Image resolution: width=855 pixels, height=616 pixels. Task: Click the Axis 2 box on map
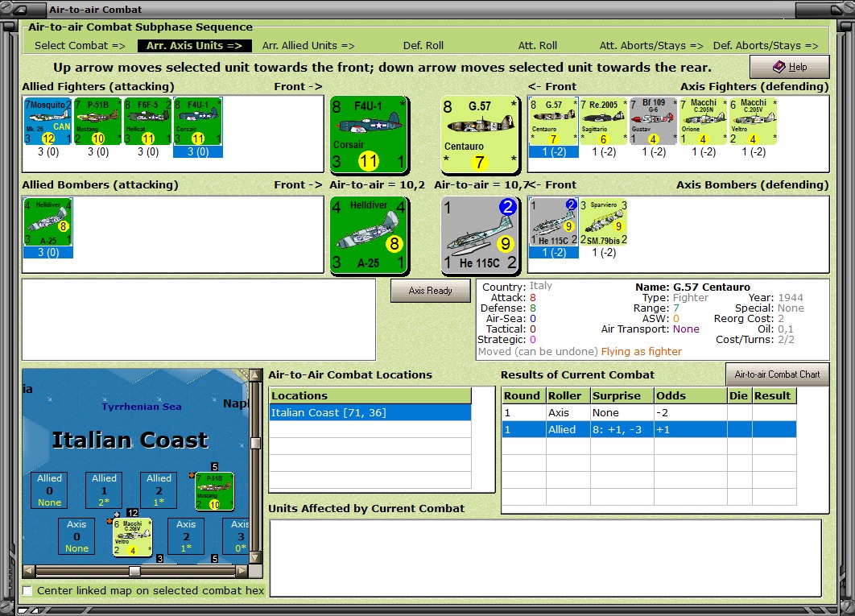click(x=186, y=535)
